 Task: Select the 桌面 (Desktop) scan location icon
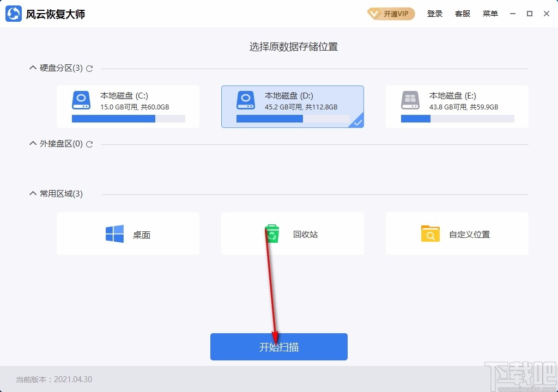coord(116,234)
